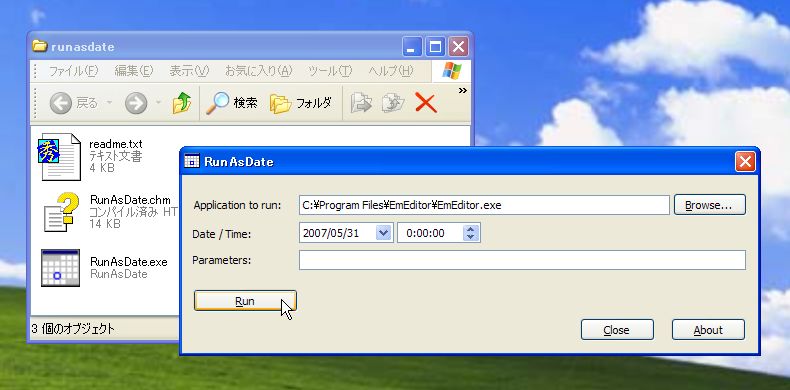
Task: Open the Forward button history dropdown arrow
Action: pyautogui.click(x=158, y=104)
